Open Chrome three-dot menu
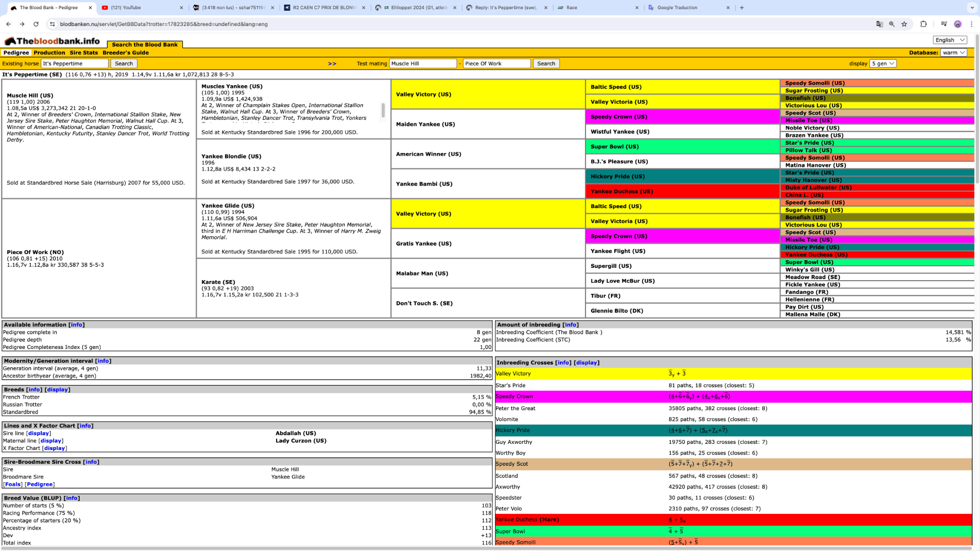The height and width of the screenshot is (551, 980). coord(971,24)
